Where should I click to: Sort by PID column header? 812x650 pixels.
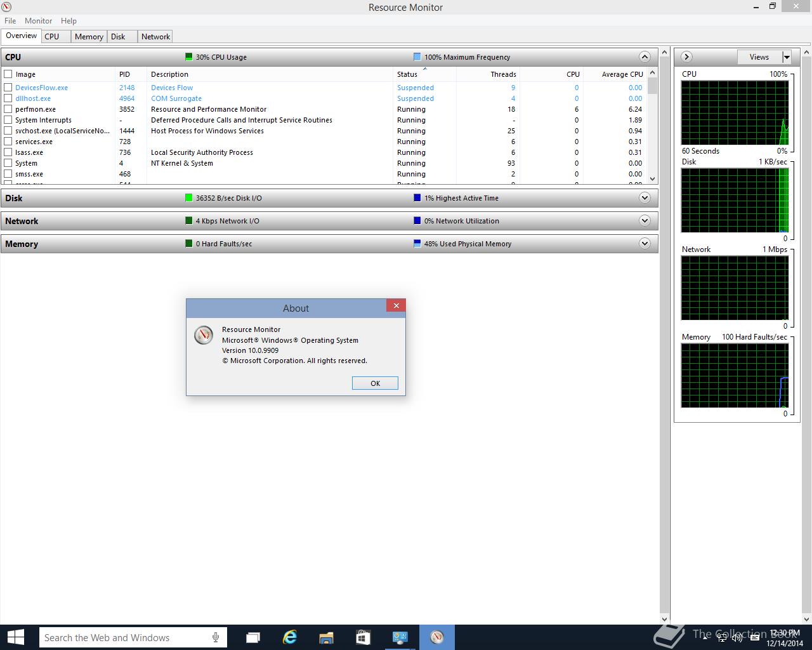coord(131,74)
